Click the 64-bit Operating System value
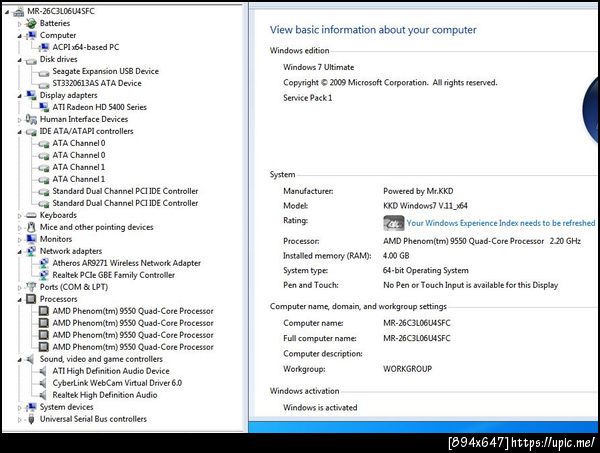This screenshot has height=453, width=600. (x=426, y=270)
